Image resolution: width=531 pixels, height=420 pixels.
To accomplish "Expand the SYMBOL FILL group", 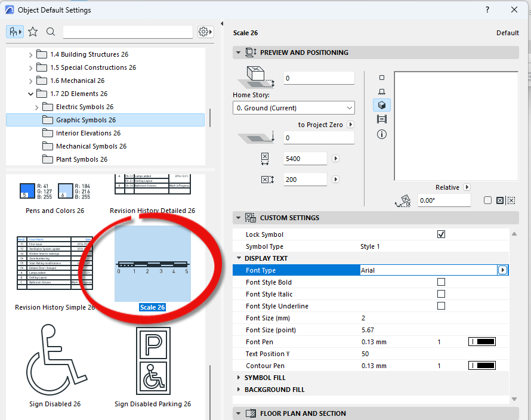I will click(239, 377).
